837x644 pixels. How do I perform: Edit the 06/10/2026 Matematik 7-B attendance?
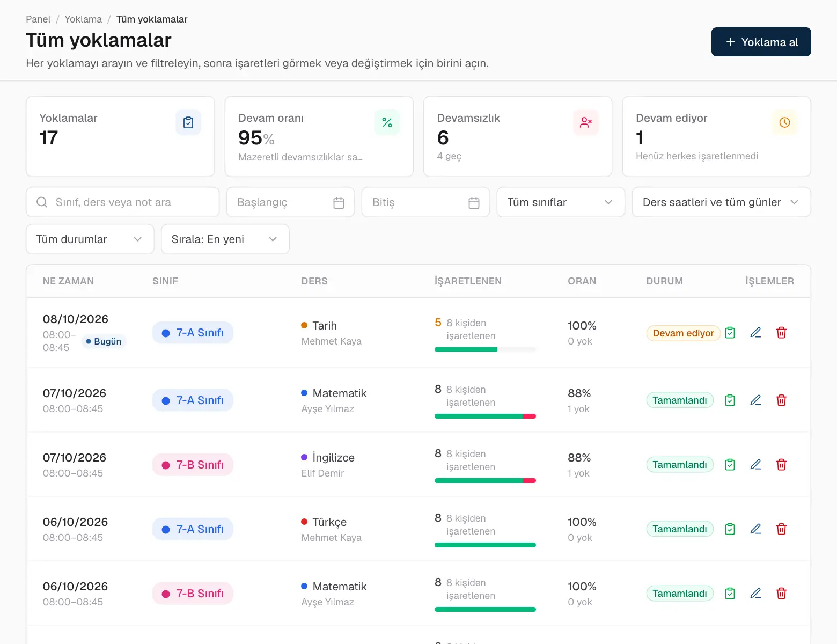coord(755,594)
